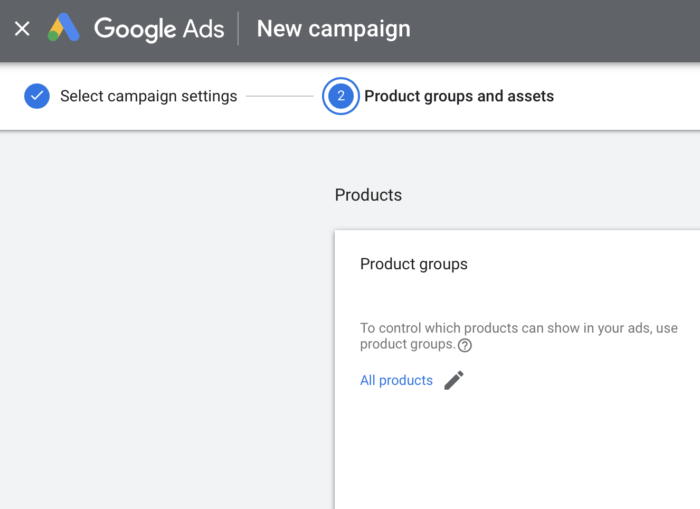Viewport: 700px width, 509px height.
Task: Click the Google Ads triangle logo
Action: 64,29
